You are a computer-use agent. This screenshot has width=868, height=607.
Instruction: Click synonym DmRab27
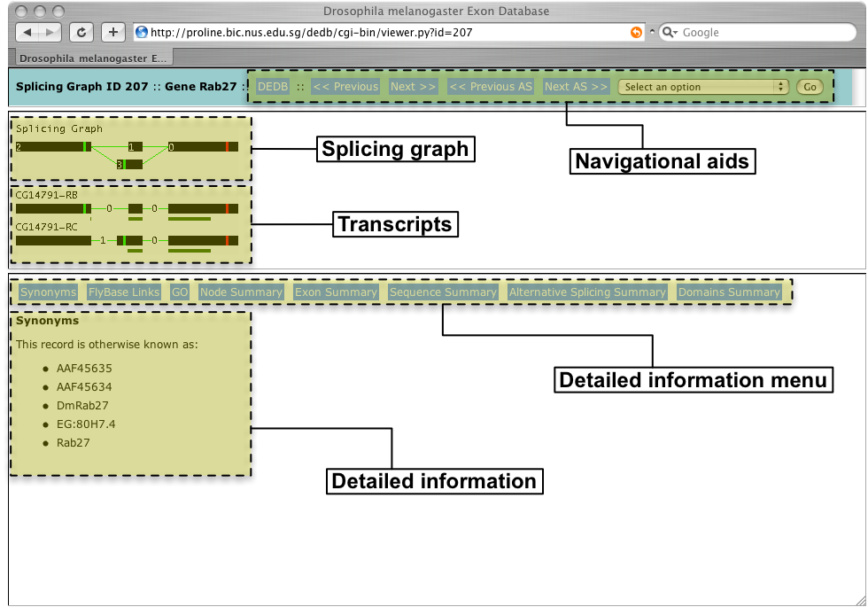82,406
